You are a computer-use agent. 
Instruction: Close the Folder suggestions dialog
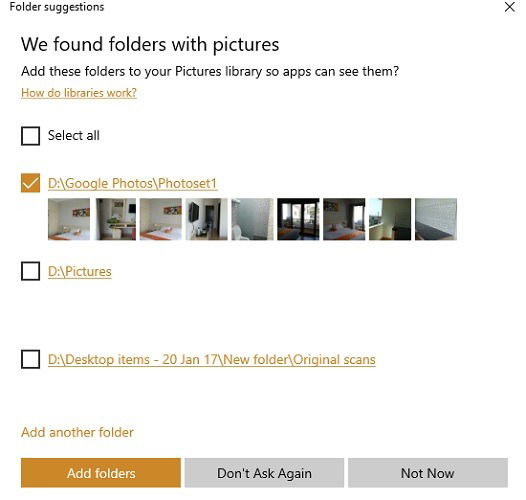[510, 7]
